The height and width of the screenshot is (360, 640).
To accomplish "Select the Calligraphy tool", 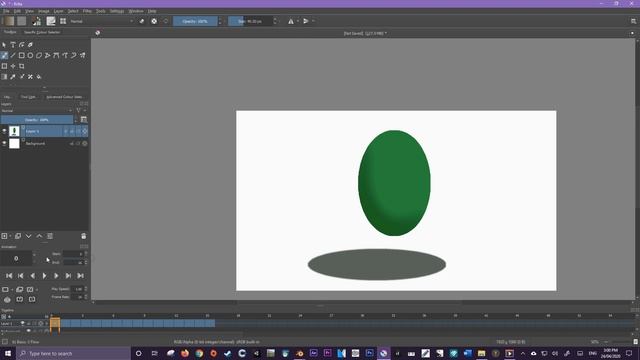I will tap(30, 44).
